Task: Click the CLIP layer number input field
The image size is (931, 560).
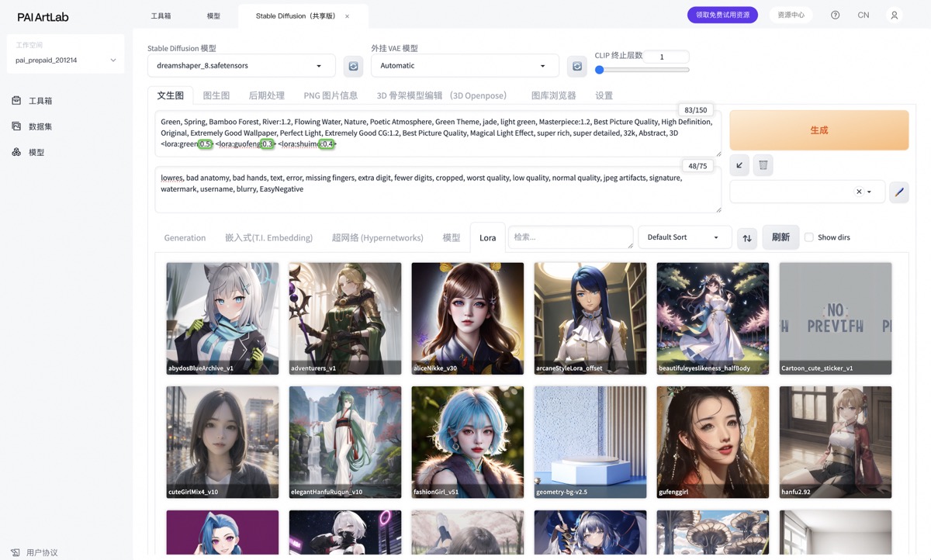Action: [666, 57]
